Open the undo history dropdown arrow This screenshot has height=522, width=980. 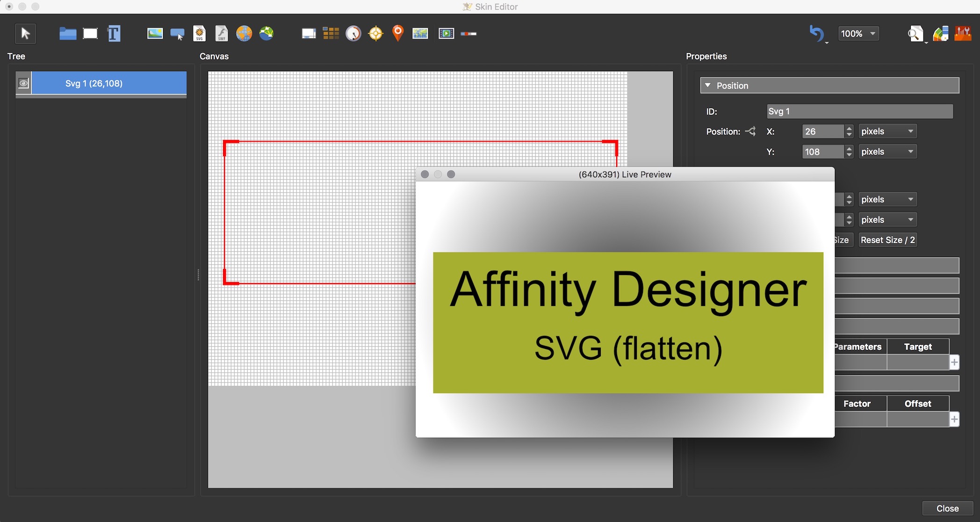827,43
